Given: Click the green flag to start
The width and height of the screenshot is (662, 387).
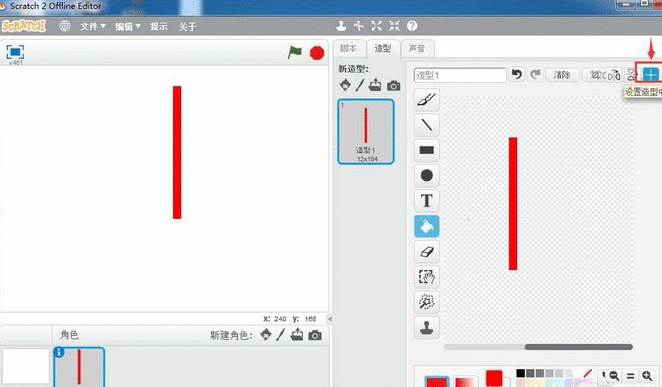Looking at the screenshot, I should pos(295,52).
